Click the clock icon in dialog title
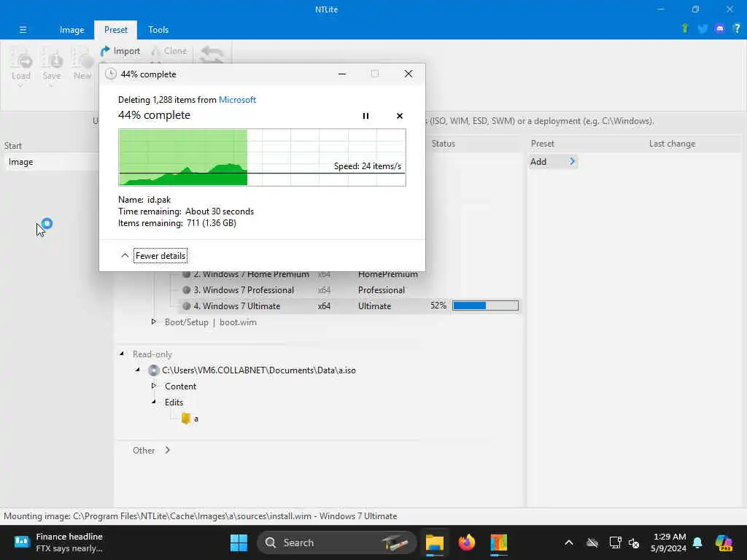This screenshot has height=560, width=747. click(x=111, y=74)
